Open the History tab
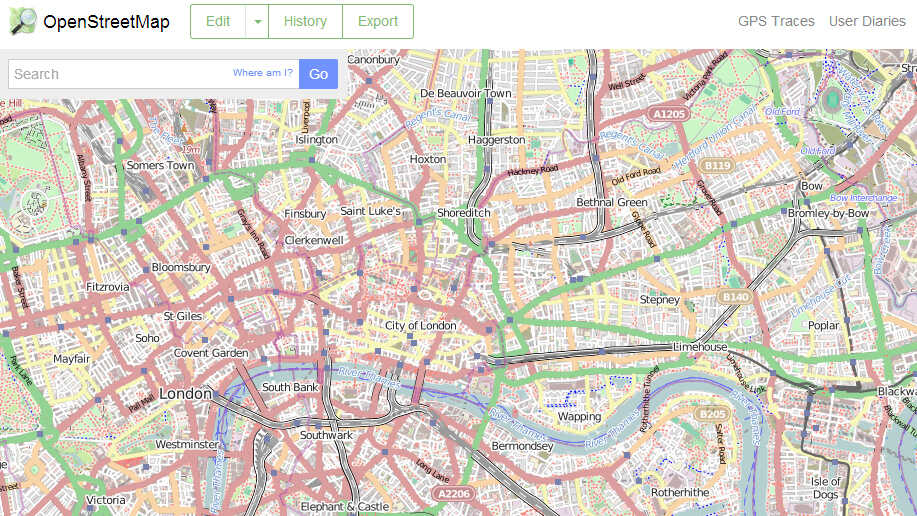Screen dimensions: 917x516 tap(305, 22)
